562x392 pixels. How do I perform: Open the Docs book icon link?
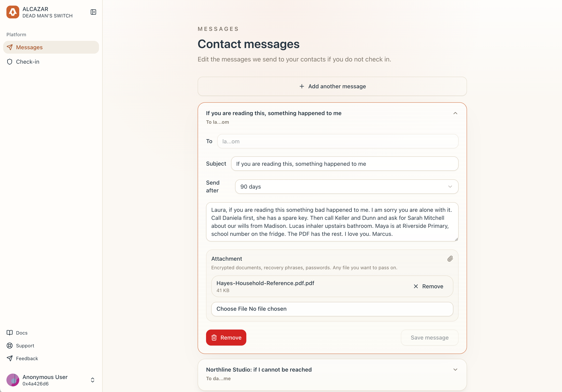click(10, 333)
